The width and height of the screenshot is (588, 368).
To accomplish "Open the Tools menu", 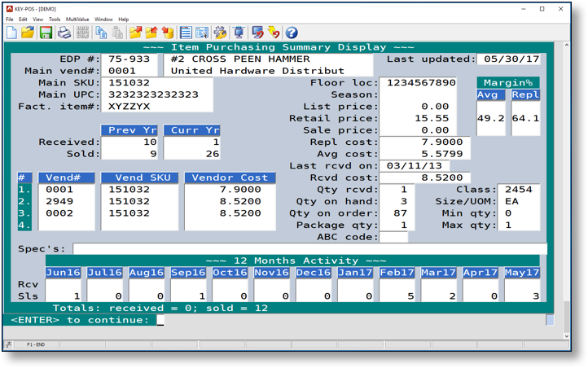I will point(54,20).
